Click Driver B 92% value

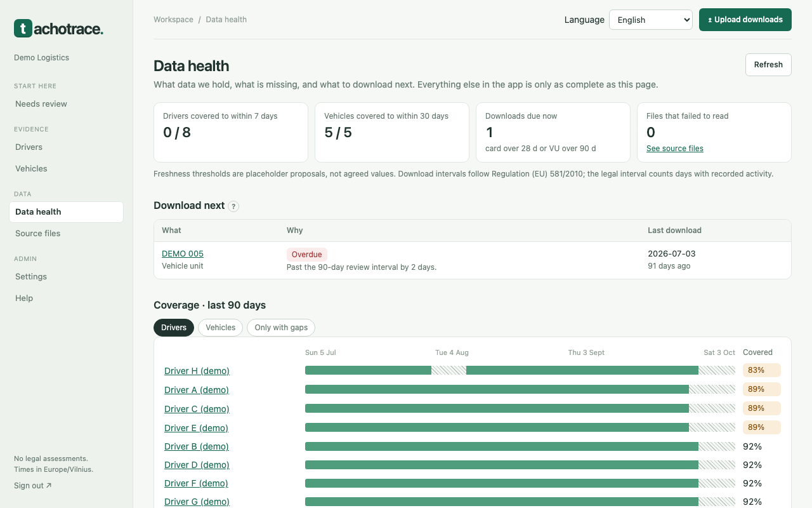pyautogui.click(x=752, y=446)
